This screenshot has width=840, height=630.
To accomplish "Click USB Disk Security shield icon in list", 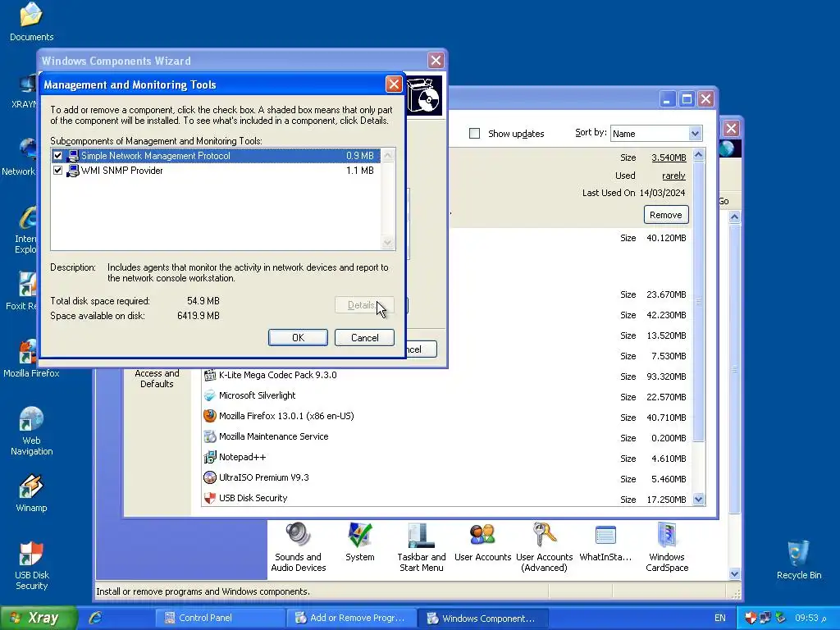I will point(209,498).
